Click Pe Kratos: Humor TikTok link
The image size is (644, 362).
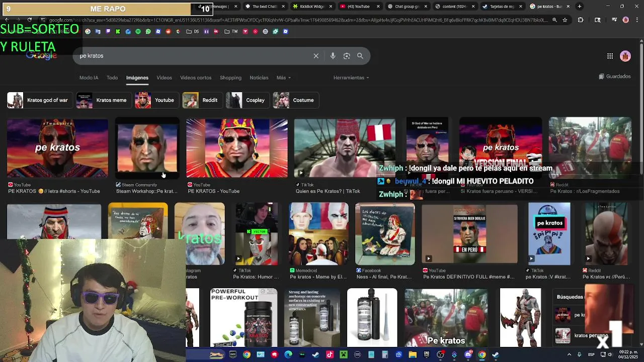pos(256,277)
